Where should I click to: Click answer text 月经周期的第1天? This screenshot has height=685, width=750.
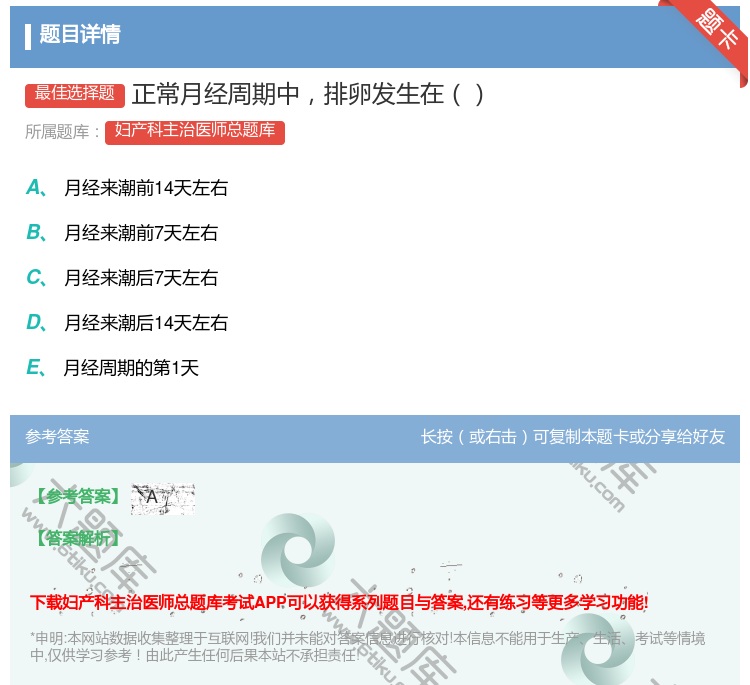(131, 368)
